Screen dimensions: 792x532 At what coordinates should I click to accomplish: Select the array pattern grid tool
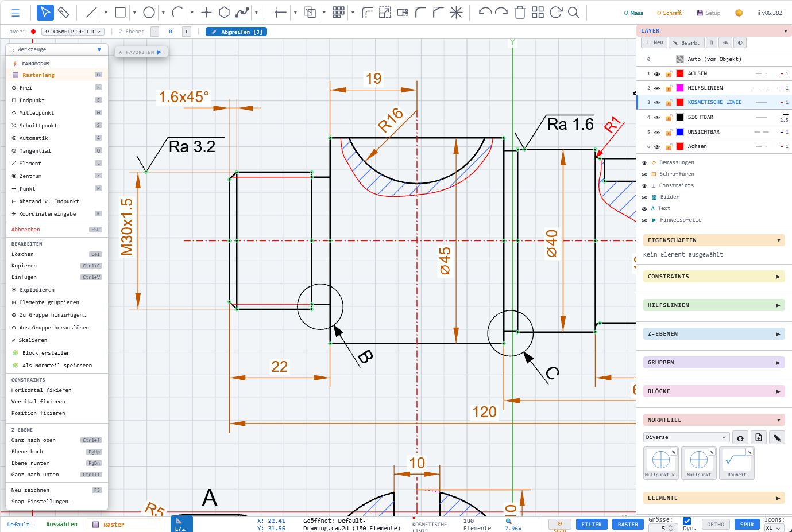click(338, 13)
